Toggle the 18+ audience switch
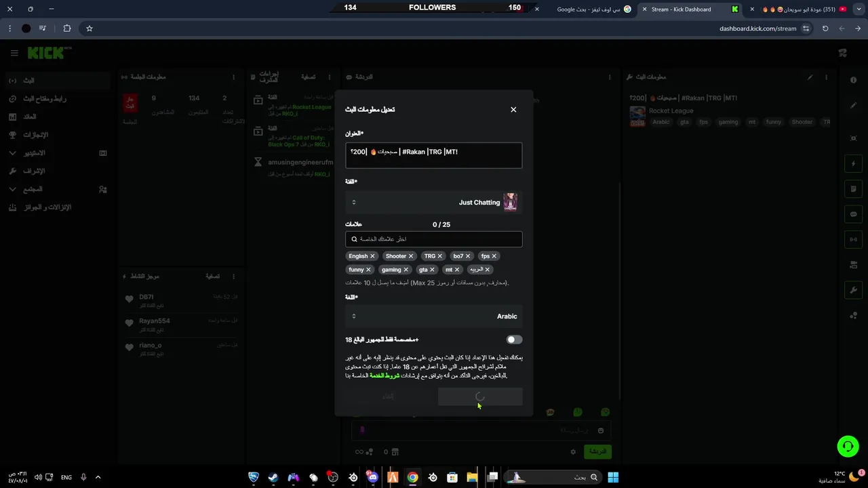This screenshot has height=488, width=868. (514, 340)
